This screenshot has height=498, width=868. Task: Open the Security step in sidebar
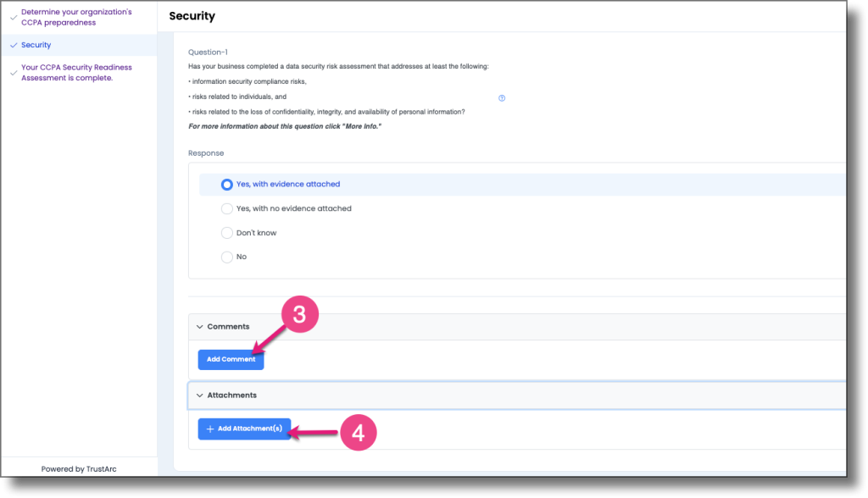point(36,45)
